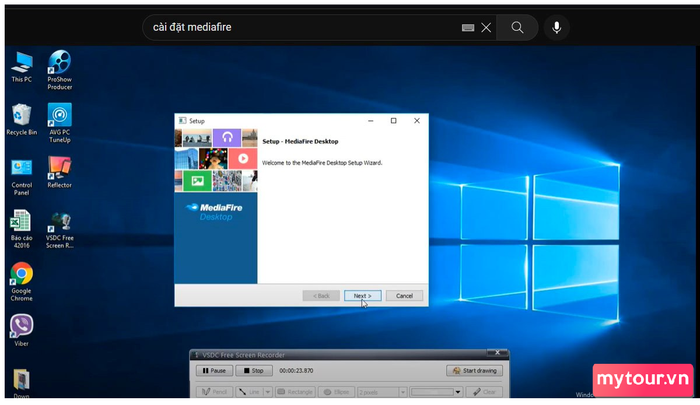
Task: Select the Ellipse drawing tool
Action: (x=337, y=392)
